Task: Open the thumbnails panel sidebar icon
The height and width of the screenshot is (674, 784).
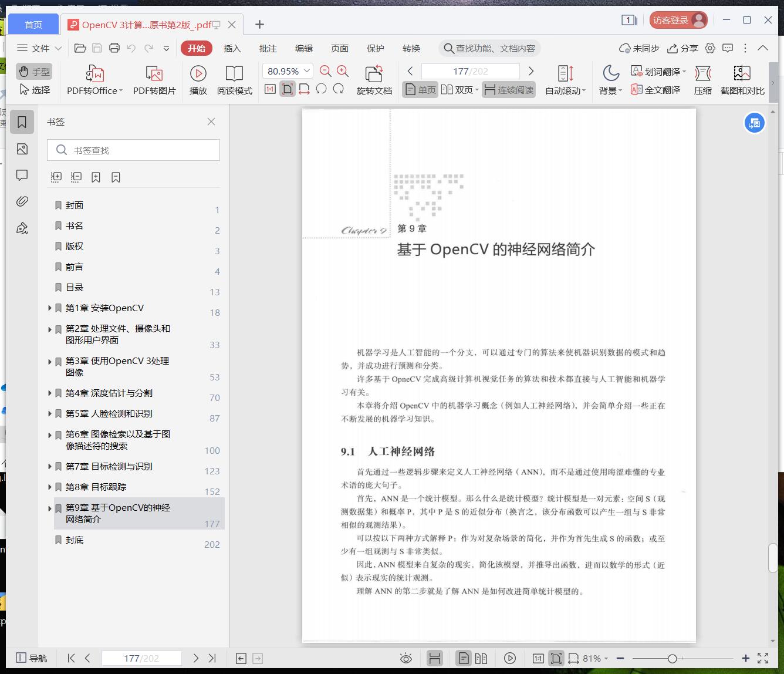Action: tap(22, 149)
